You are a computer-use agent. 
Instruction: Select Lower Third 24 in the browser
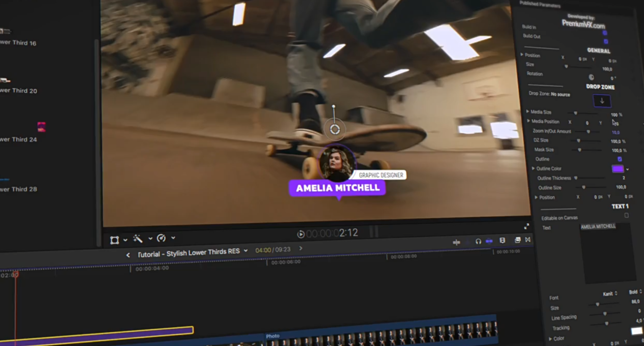pyautogui.click(x=19, y=139)
